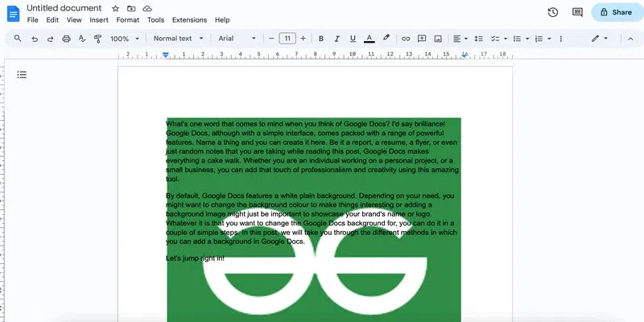Expand the checklist options arrow
The image size is (644, 322).
(x=506, y=39)
